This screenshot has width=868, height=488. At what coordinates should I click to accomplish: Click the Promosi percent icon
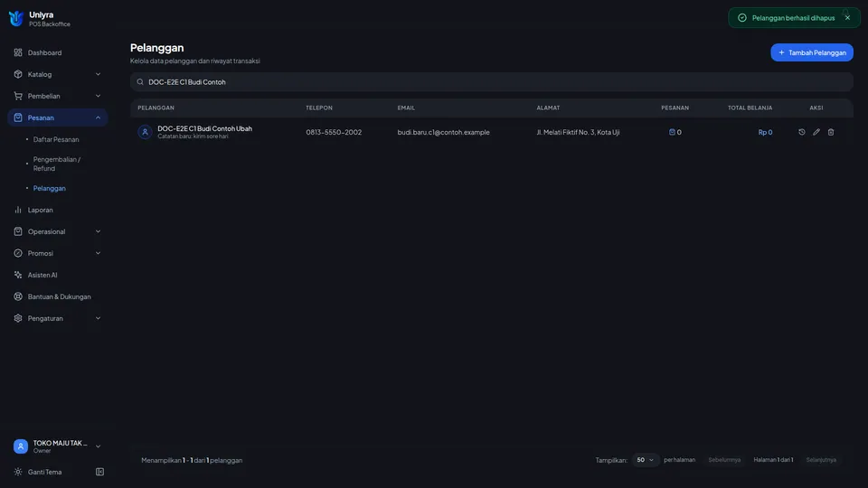(18, 253)
